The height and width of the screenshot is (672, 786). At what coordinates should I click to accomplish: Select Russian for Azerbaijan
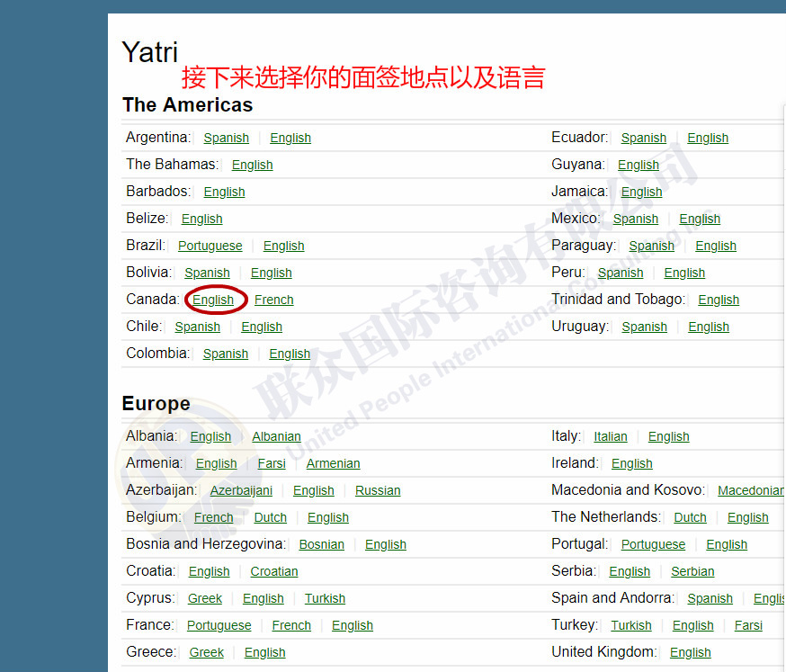pyautogui.click(x=378, y=490)
